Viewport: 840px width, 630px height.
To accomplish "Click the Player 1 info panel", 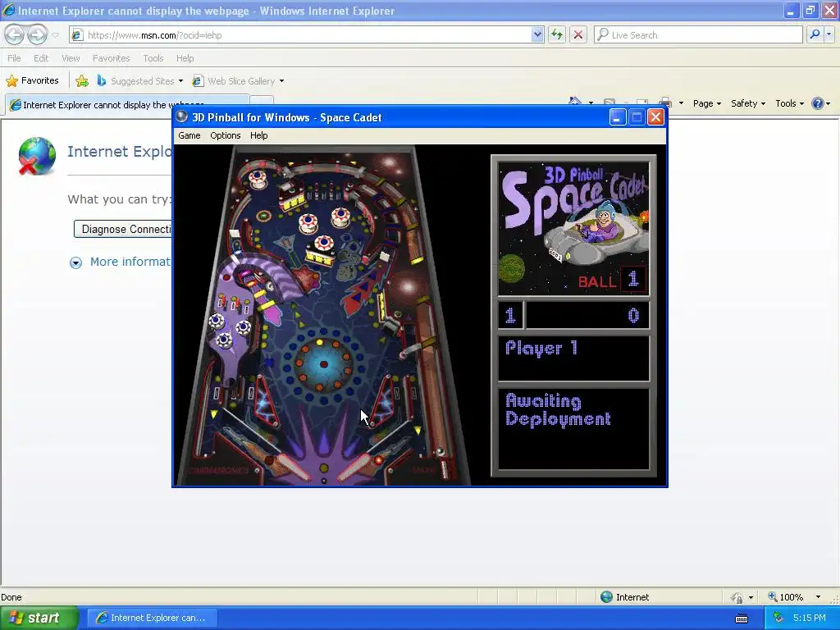I will coord(573,358).
